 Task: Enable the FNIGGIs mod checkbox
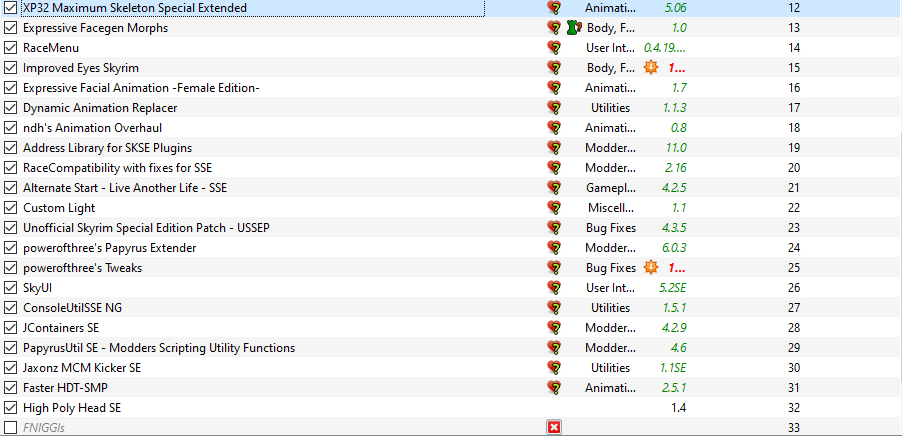(10, 427)
